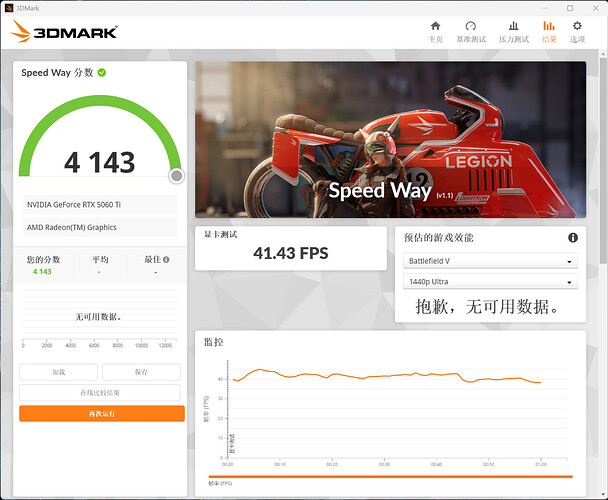Select the AMD Radeon(TM) Graphics row
The width and height of the screenshot is (608, 500).
click(100, 227)
